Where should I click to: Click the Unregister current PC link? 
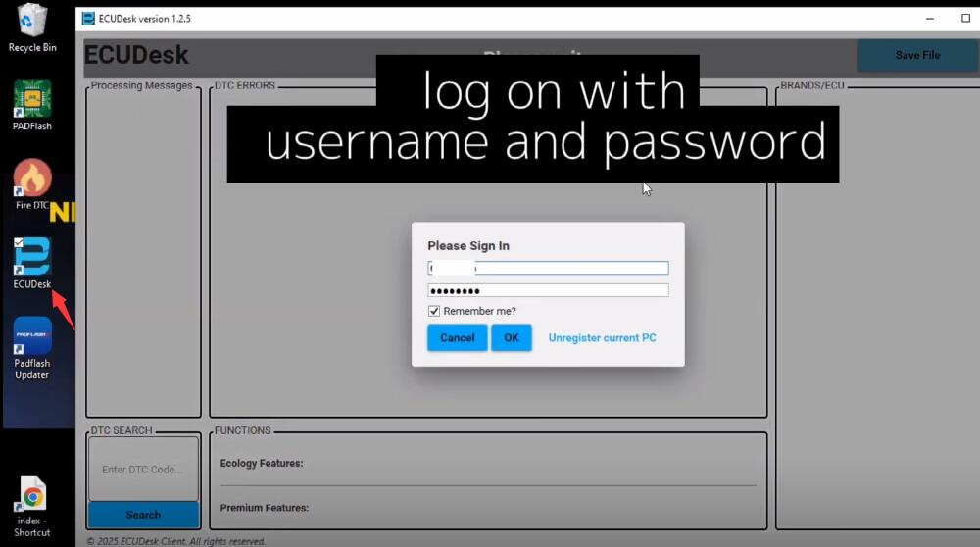(602, 337)
